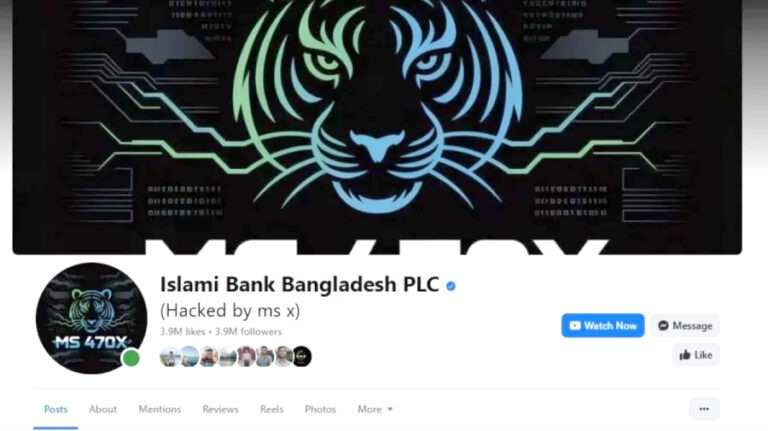Expand the More dropdown menu

pyautogui.click(x=375, y=409)
